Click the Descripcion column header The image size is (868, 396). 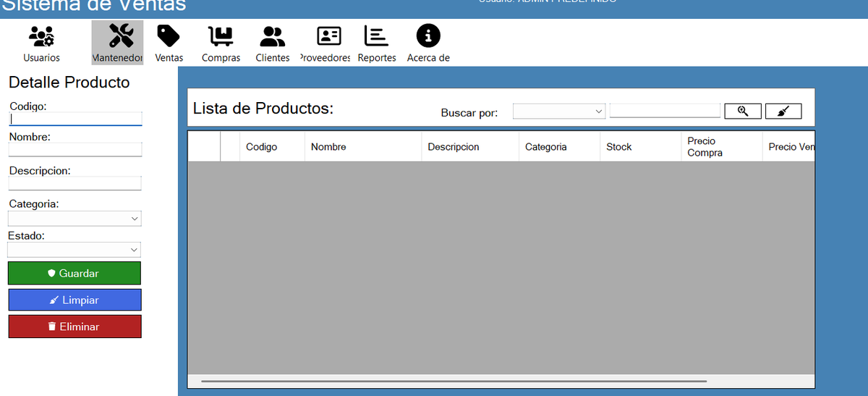(x=469, y=147)
